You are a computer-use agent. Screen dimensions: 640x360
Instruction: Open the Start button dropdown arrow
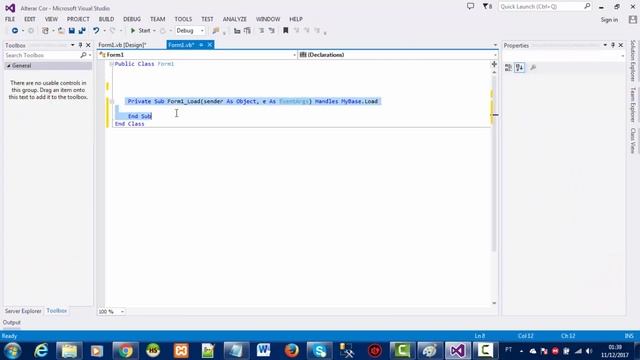coord(154,31)
